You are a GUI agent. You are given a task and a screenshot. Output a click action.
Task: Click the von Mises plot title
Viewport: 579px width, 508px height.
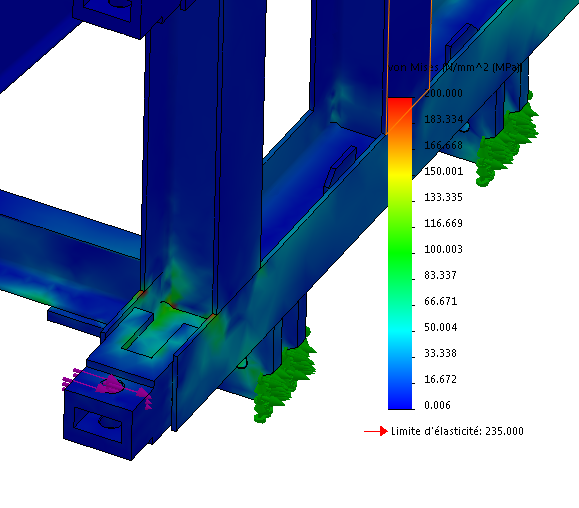455,67
